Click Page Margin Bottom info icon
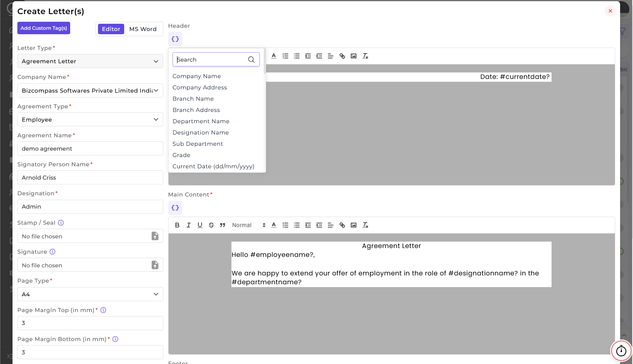The width and height of the screenshot is (633, 364). click(x=115, y=339)
